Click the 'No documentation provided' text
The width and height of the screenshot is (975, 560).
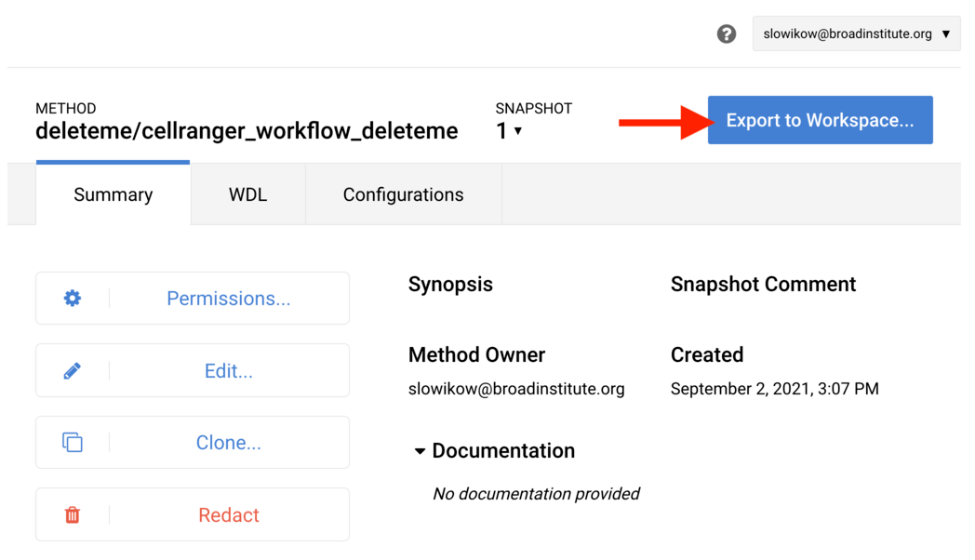[x=536, y=494]
